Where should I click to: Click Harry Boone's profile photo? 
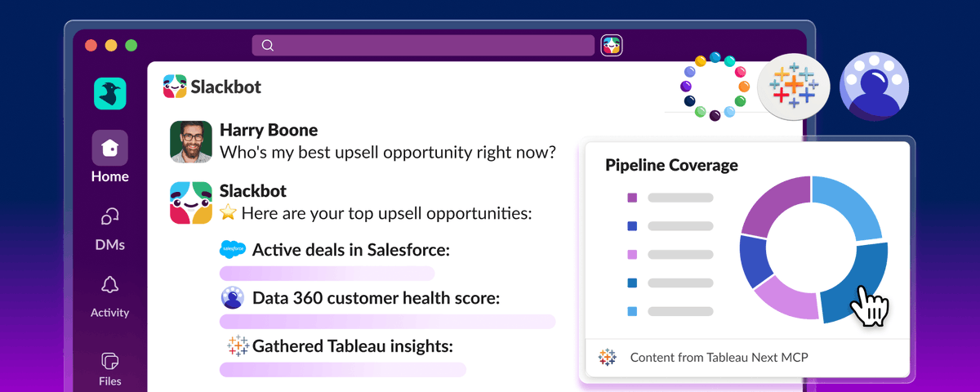(191, 141)
